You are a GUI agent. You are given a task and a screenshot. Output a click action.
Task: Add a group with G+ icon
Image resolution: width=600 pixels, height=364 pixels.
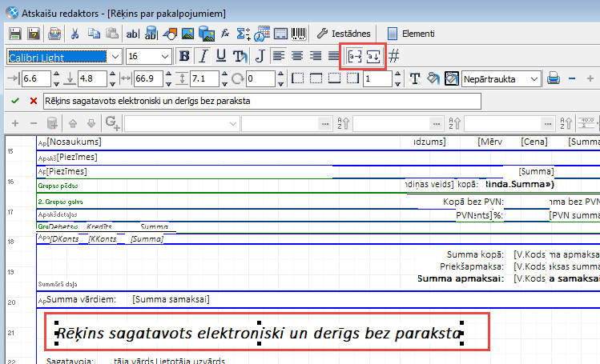(112, 123)
